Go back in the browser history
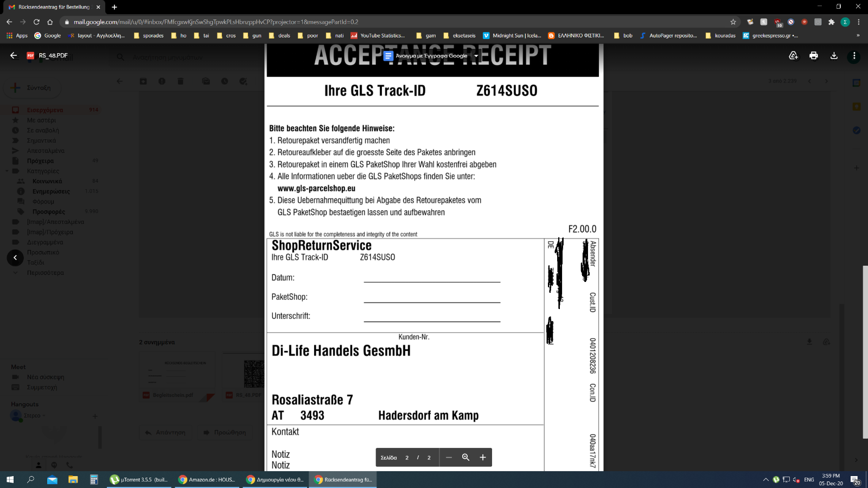The width and height of the screenshot is (868, 488). pos(9,22)
